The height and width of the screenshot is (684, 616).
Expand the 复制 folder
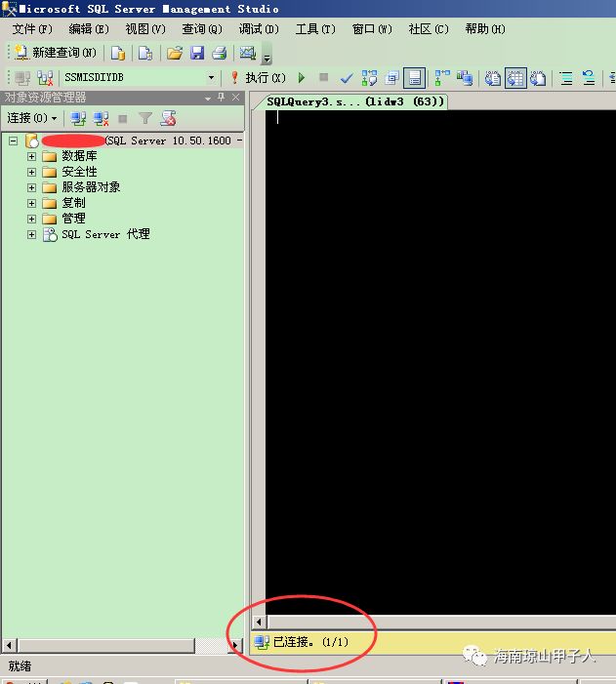coord(31,203)
